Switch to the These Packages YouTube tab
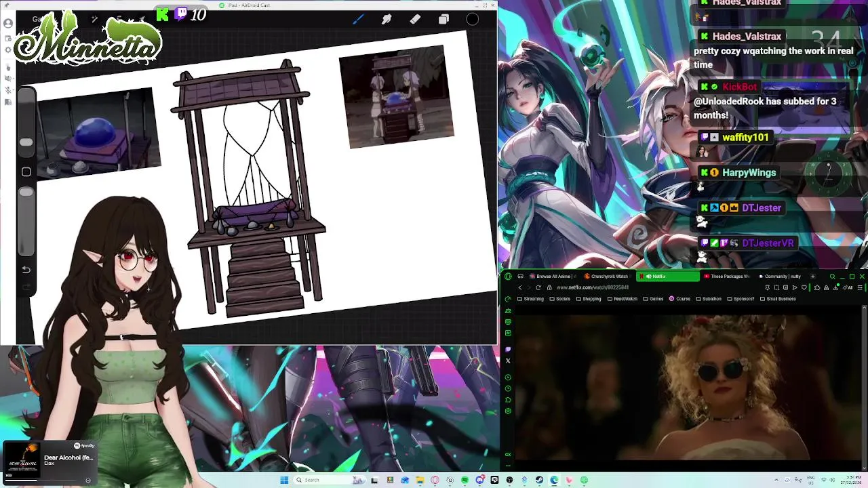Screen dimensions: 868x488 (x=726, y=277)
